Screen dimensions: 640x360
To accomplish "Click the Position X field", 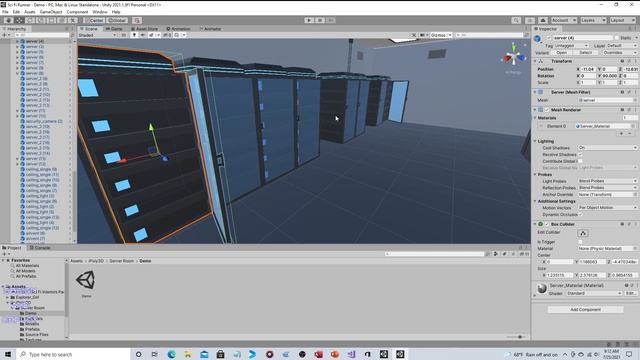I will [x=589, y=69].
